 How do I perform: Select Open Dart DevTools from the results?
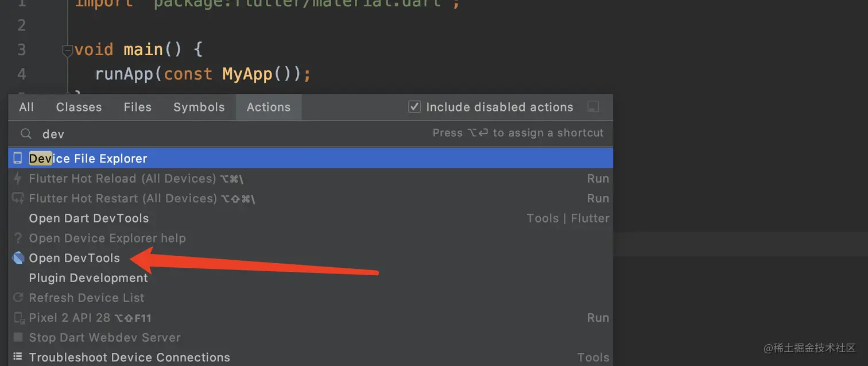click(x=88, y=218)
